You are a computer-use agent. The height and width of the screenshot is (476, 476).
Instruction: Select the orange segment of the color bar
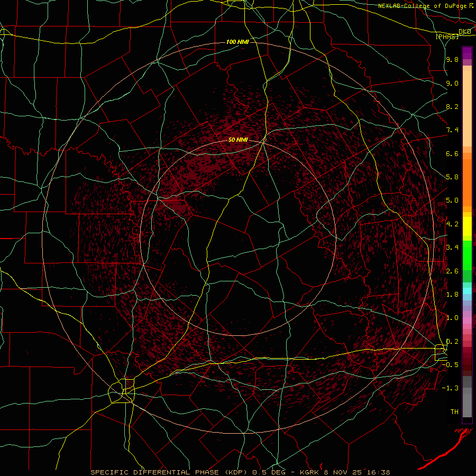point(467,182)
